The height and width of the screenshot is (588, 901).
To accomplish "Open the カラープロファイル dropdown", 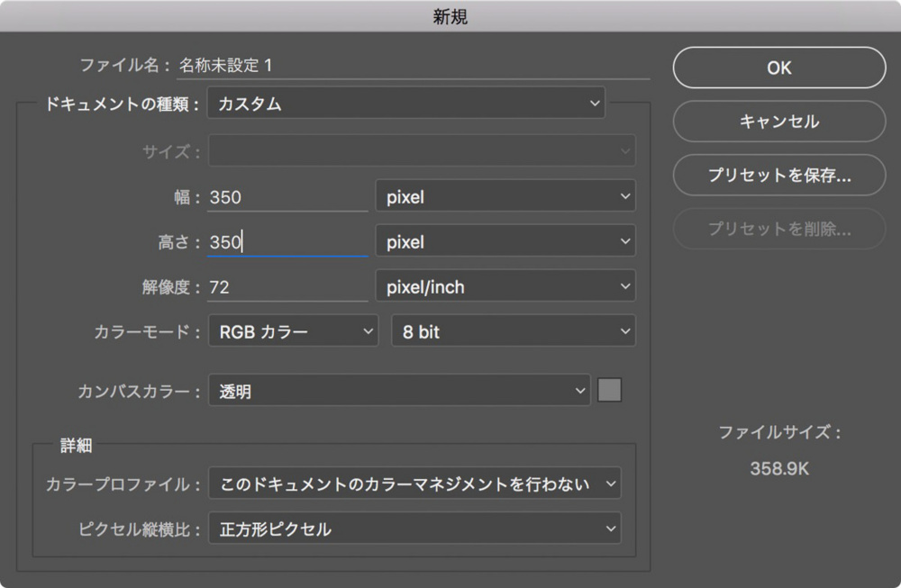I will point(414,484).
